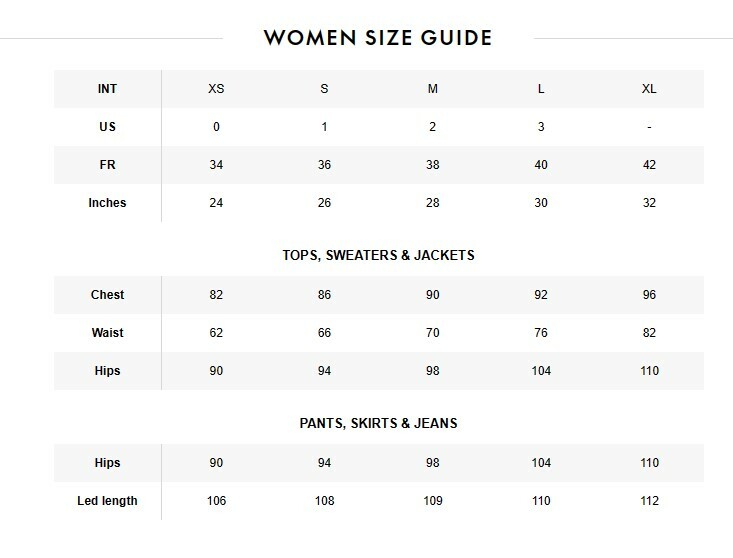Select the Chest row label
This screenshot has width=733, height=558.
tap(107, 295)
